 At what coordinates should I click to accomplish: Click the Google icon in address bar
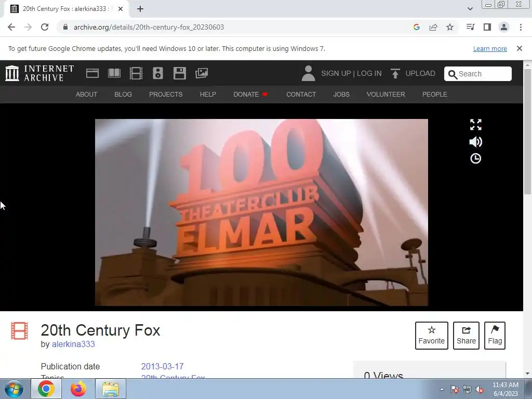click(x=417, y=27)
